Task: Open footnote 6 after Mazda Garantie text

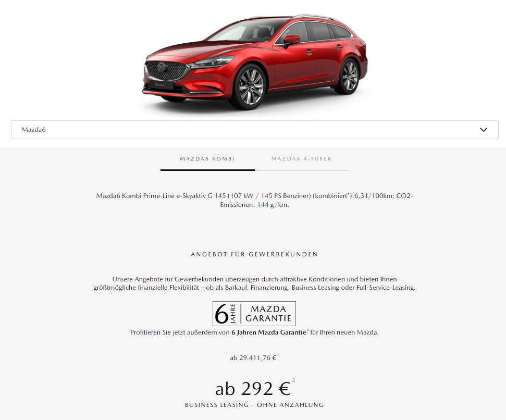Action: click(x=308, y=330)
